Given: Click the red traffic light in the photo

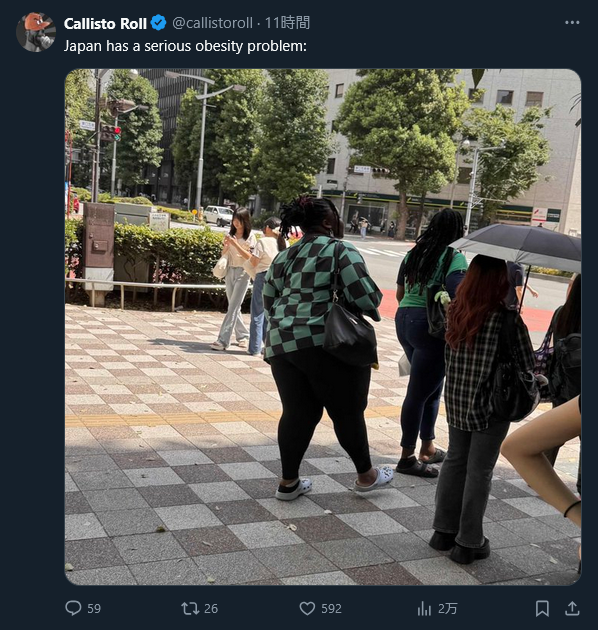Looking at the screenshot, I should (x=117, y=131).
